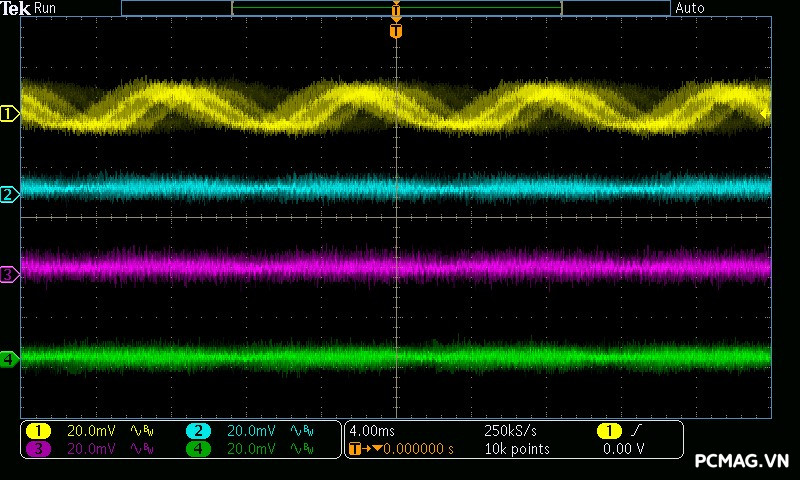Select the cyan channel 2 badge in readout
The width and height of the screenshot is (800, 480).
198,430
